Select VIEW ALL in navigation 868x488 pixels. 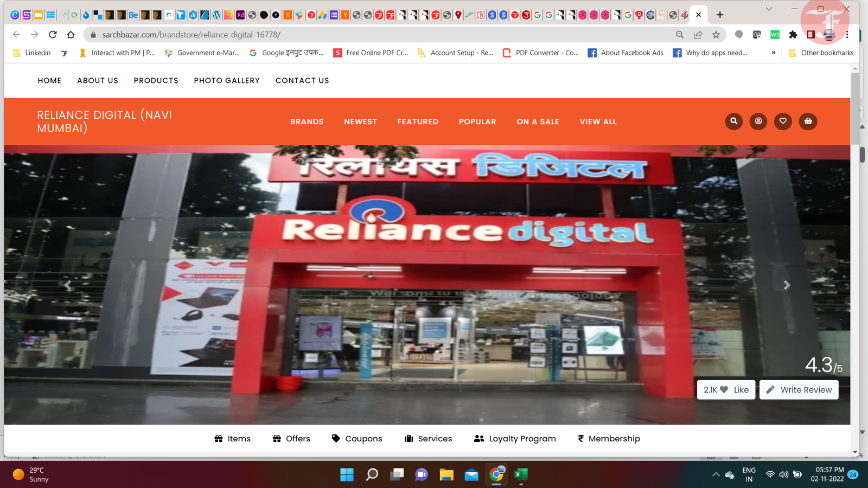tap(598, 121)
